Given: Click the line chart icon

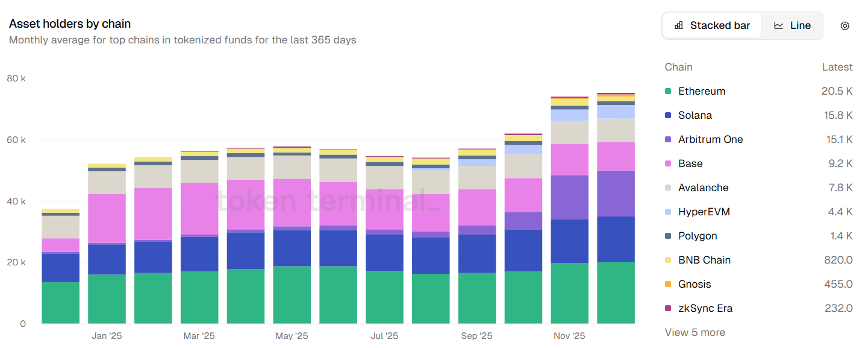Looking at the screenshot, I should 779,25.
